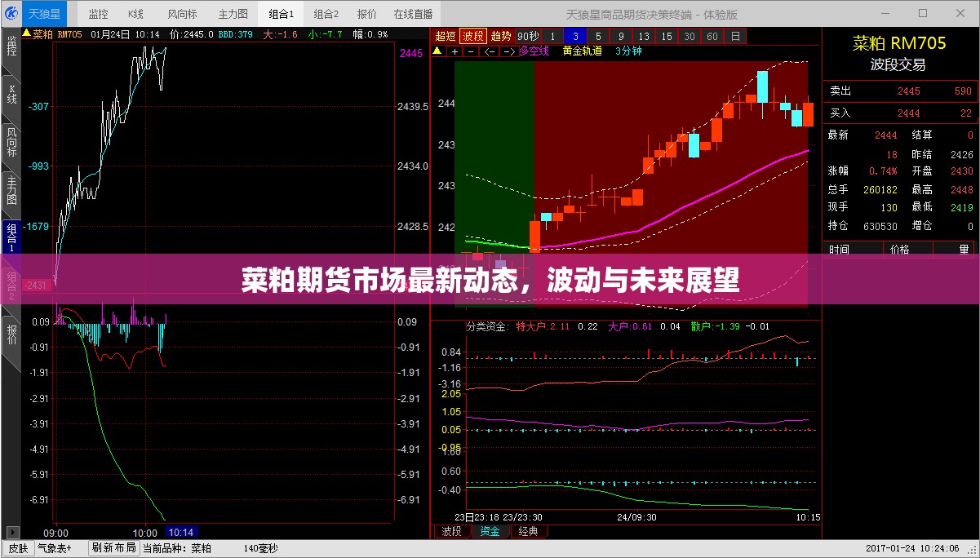Zoom out chart with the − icon
The image size is (980, 558).
[x=472, y=51]
